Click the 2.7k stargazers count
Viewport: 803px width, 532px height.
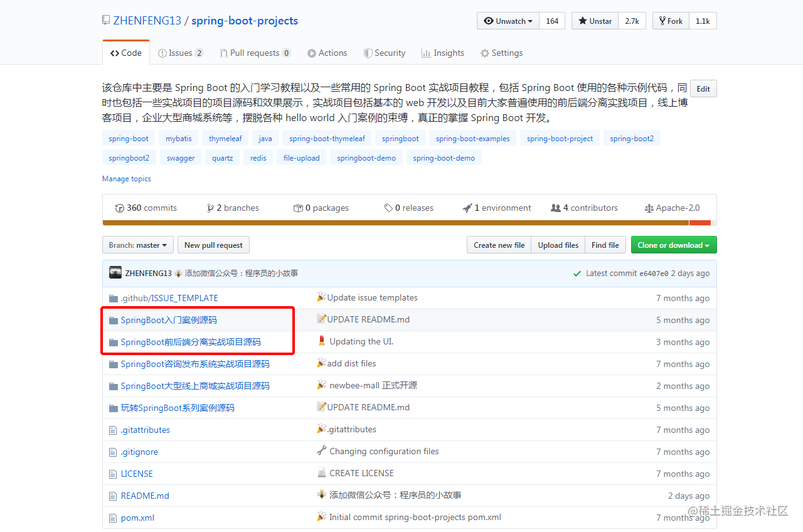point(632,21)
